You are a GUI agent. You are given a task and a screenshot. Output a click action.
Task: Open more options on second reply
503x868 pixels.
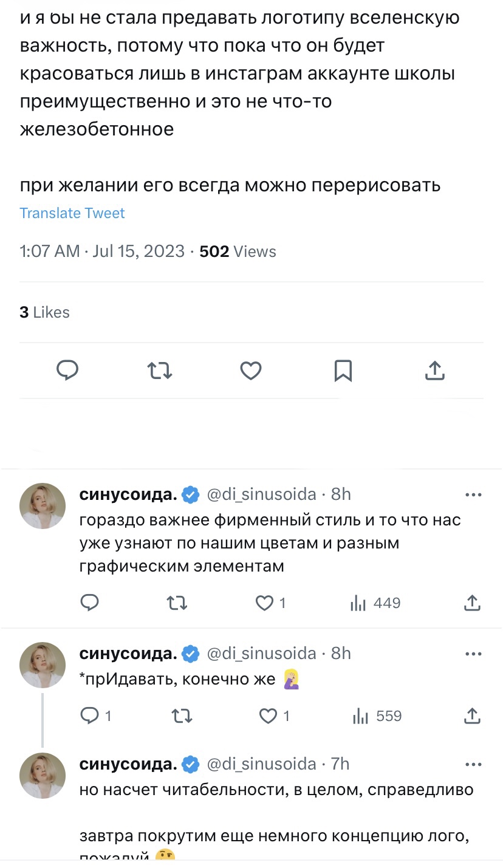tap(473, 654)
